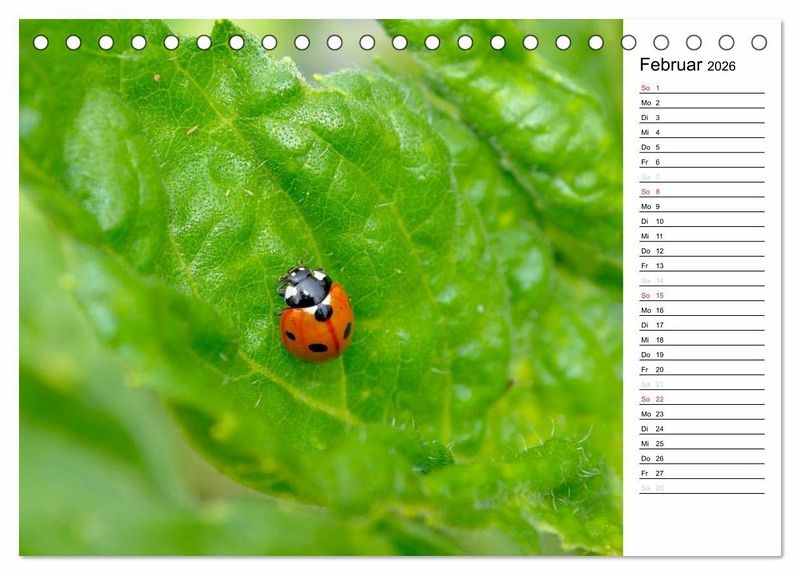Image resolution: width=800 pixels, height=575 pixels.
Task: Select the Do 12 date row
Action: (x=702, y=251)
